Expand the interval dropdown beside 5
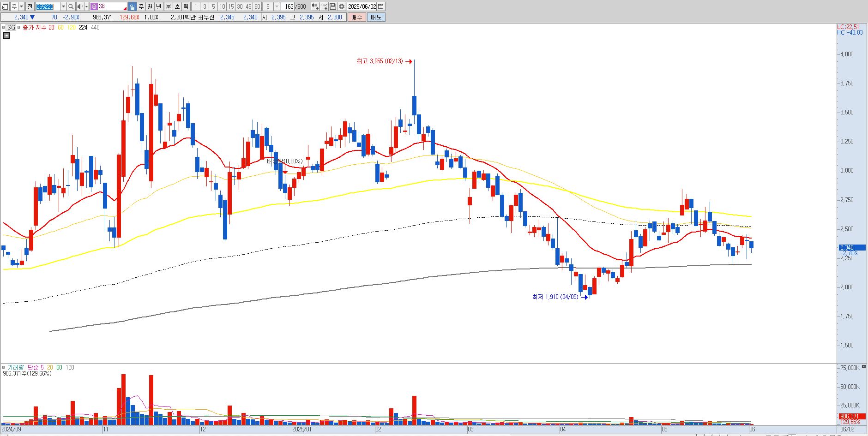868x436 pixels. point(277,6)
